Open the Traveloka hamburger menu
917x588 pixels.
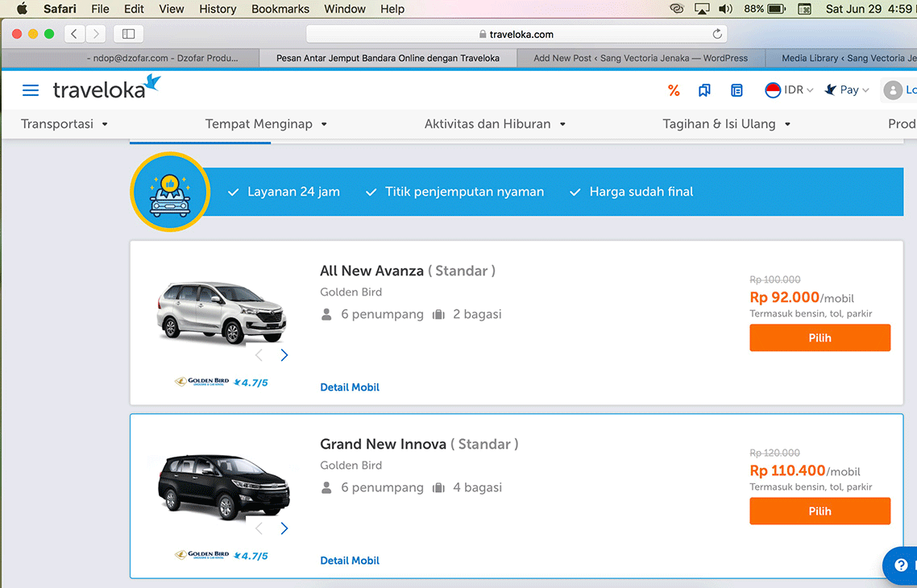[x=31, y=90]
